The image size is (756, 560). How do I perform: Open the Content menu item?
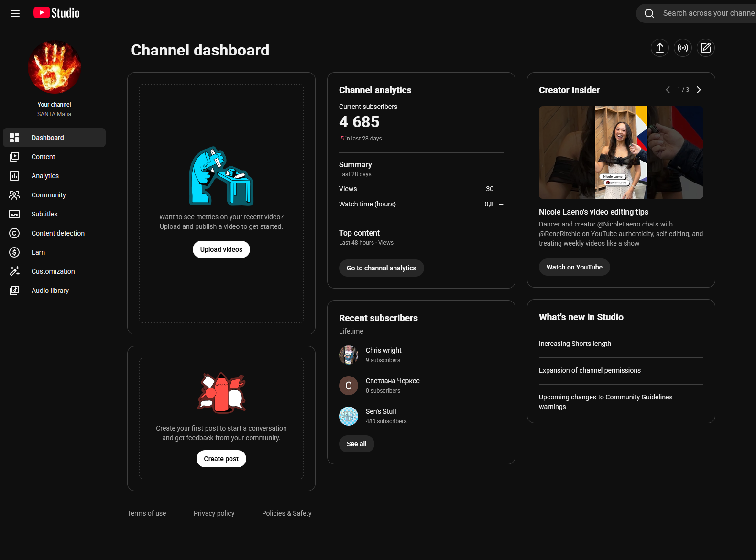pos(54,157)
